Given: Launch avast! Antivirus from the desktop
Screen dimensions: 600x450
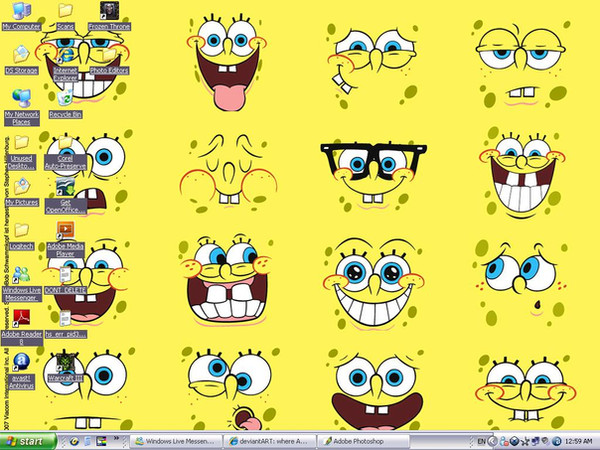Looking at the screenshot, I should (20, 362).
